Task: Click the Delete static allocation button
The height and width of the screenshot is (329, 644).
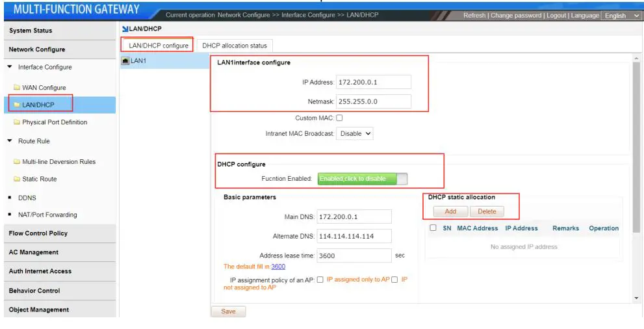Action: click(487, 211)
